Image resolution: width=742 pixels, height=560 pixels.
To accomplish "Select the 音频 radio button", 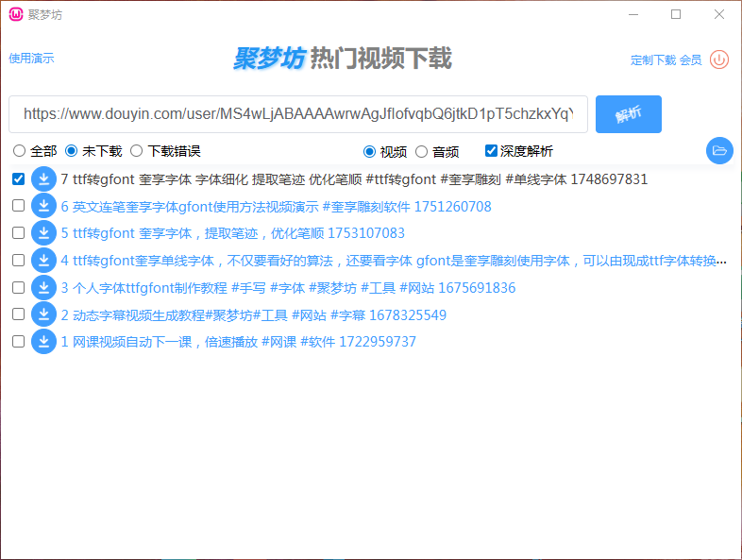I will click(x=421, y=151).
